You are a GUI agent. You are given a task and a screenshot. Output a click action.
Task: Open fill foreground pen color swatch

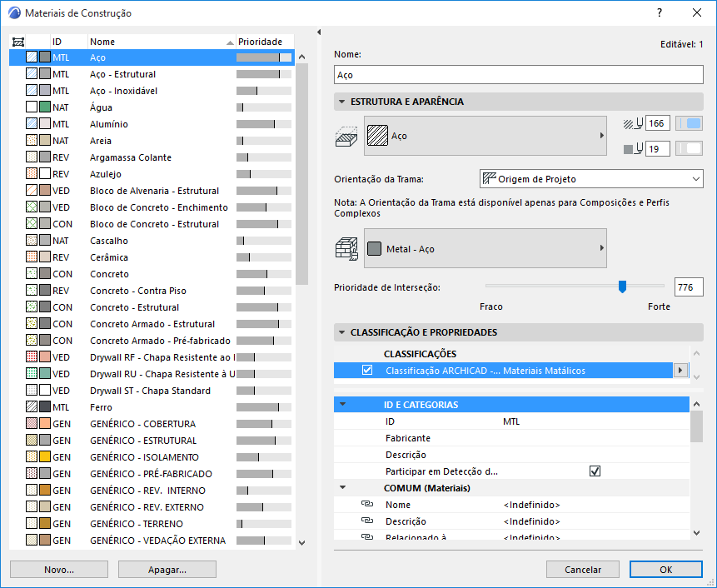[x=690, y=123]
